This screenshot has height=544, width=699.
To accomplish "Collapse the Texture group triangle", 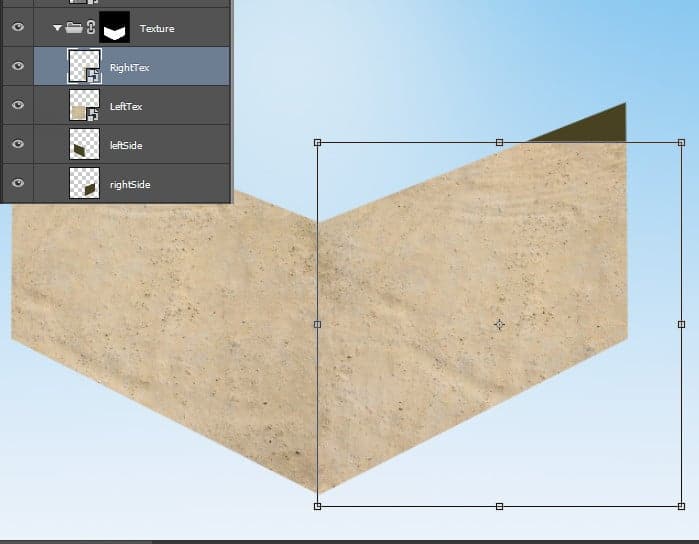I will pyautogui.click(x=57, y=28).
